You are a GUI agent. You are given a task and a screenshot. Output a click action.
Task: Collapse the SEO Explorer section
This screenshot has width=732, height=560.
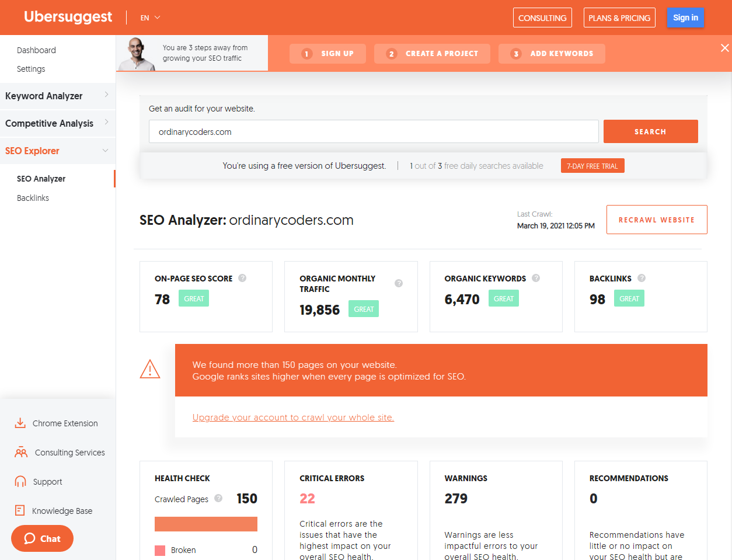[58, 151]
